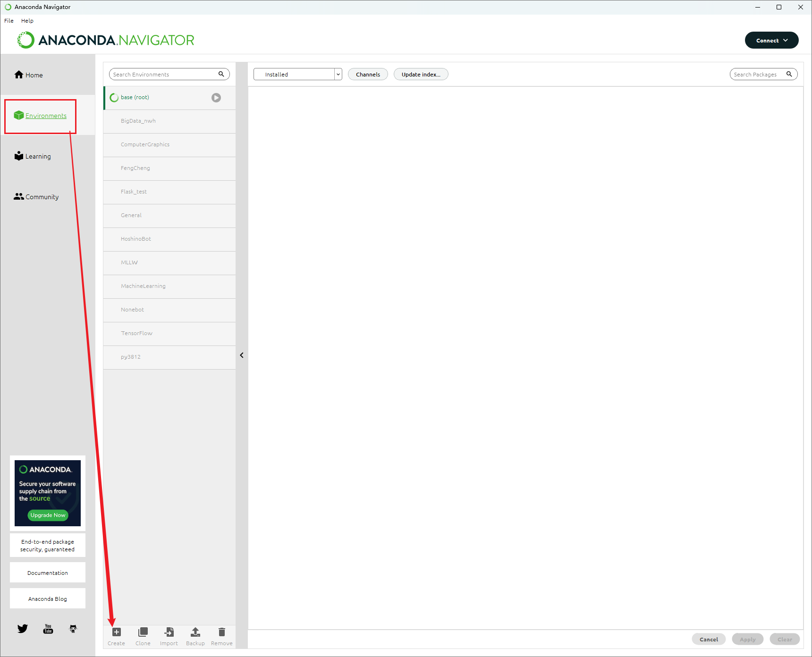Open the YouTube icon link
This screenshot has height=657, width=812.
[48, 629]
